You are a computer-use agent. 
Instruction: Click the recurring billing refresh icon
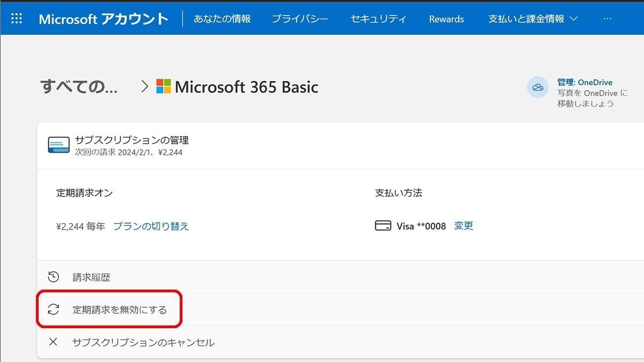pyautogui.click(x=53, y=309)
